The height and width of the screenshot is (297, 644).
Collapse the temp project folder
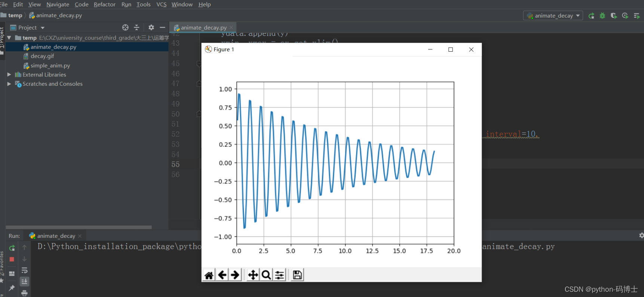[9, 38]
